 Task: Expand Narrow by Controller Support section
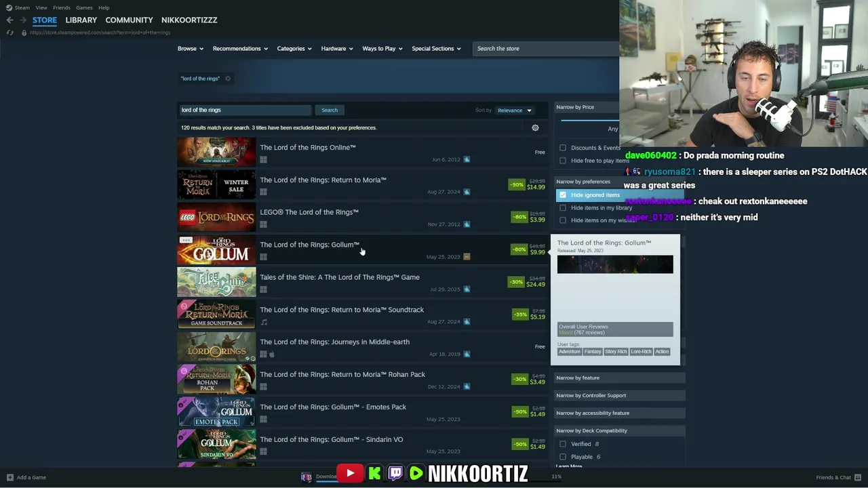[x=618, y=395]
